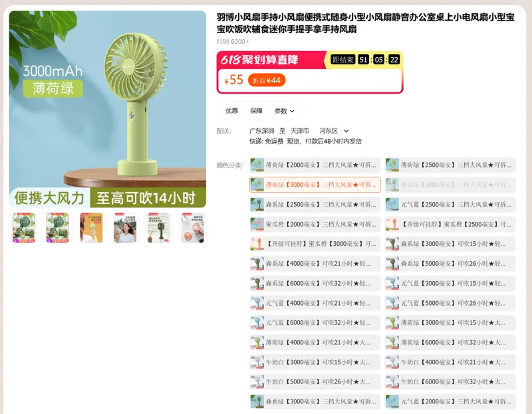Select 元气蓝【3000毫安】可吹15小时 option
Screen dimensions: 532x414
tap(451, 283)
